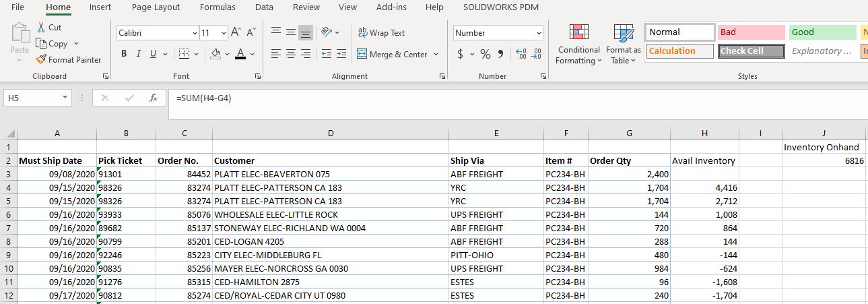
Task: Click the Paste clipboard icon
Action: (x=20, y=34)
